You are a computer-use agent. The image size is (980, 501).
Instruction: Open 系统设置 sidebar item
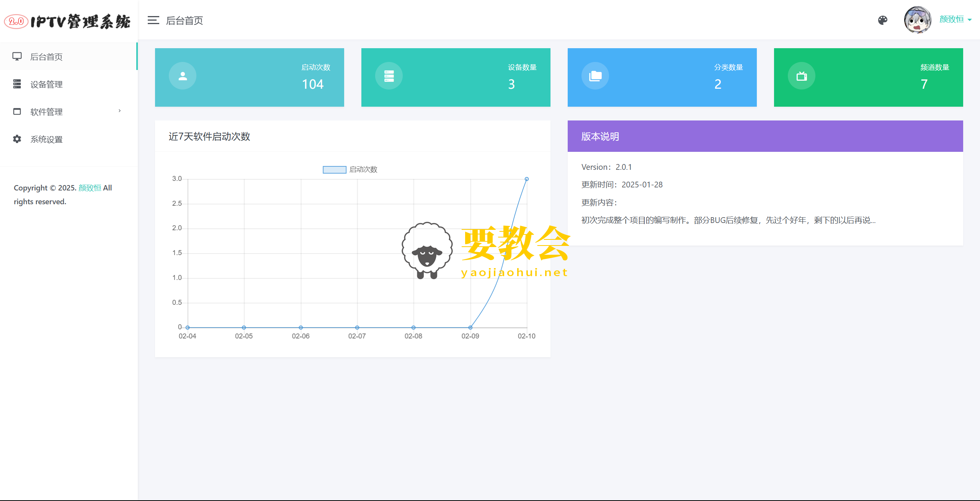coord(69,139)
